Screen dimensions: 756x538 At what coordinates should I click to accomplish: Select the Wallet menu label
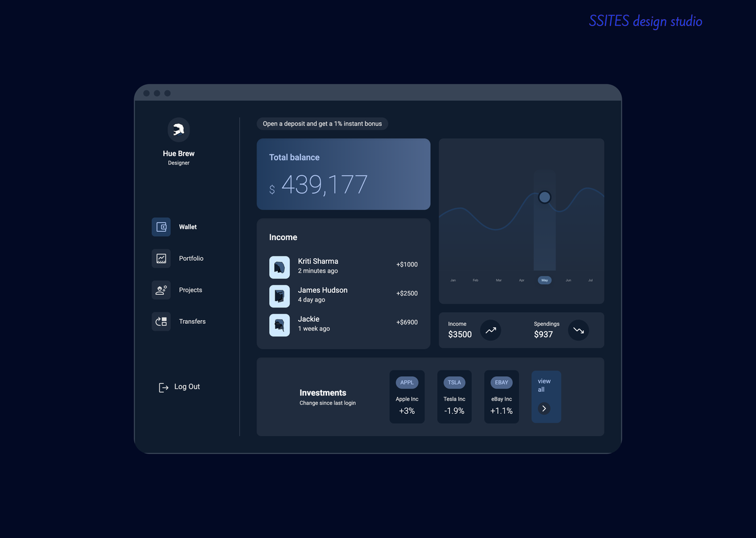tap(188, 227)
